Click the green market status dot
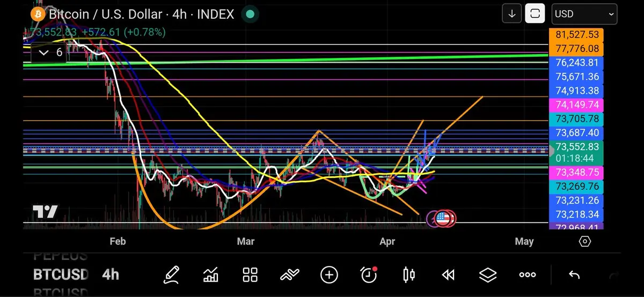Image resolution: width=644 pixels, height=297 pixels. [x=249, y=14]
